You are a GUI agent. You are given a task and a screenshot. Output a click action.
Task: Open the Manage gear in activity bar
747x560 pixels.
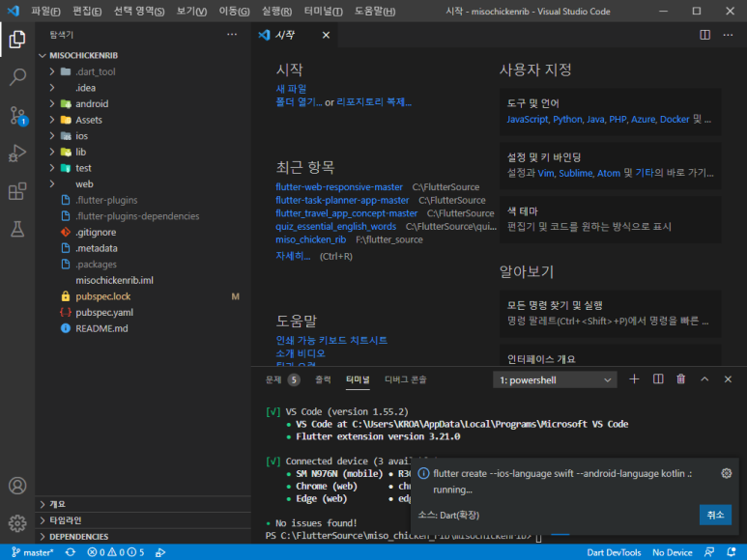tap(17, 523)
